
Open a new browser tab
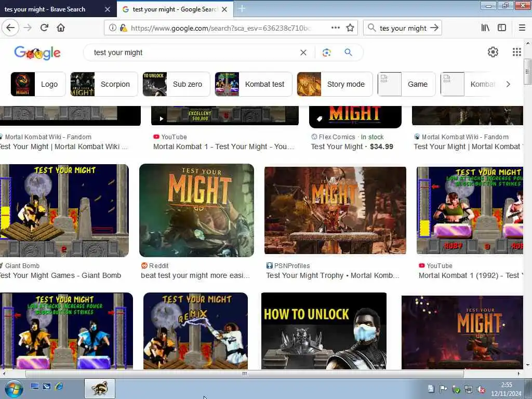[x=242, y=9]
